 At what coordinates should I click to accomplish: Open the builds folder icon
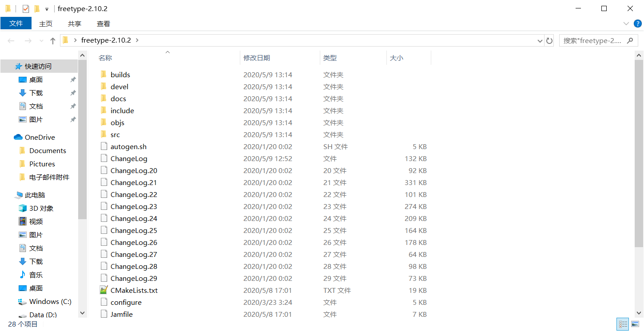(x=103, y=75)
